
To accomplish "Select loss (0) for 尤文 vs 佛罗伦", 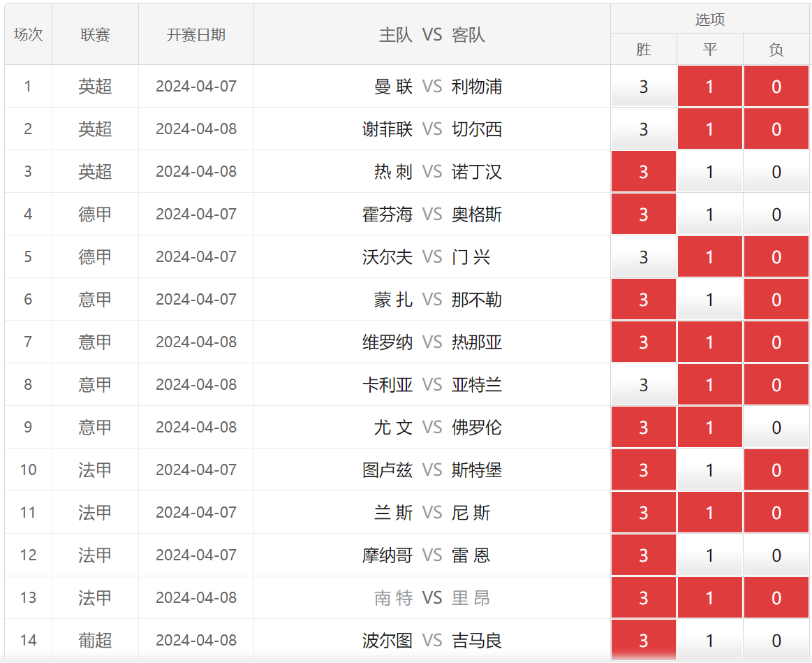I will [776, 427].
